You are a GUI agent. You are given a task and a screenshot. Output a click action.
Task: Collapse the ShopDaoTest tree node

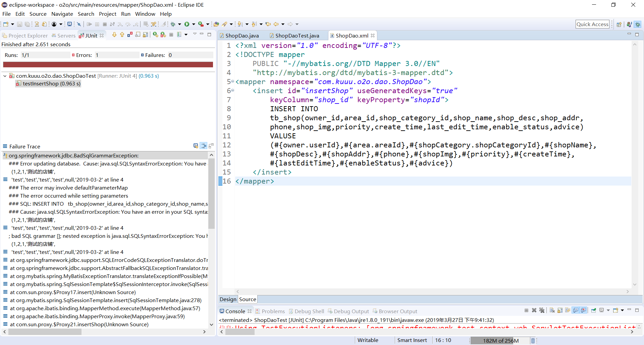tap(5, 76)
